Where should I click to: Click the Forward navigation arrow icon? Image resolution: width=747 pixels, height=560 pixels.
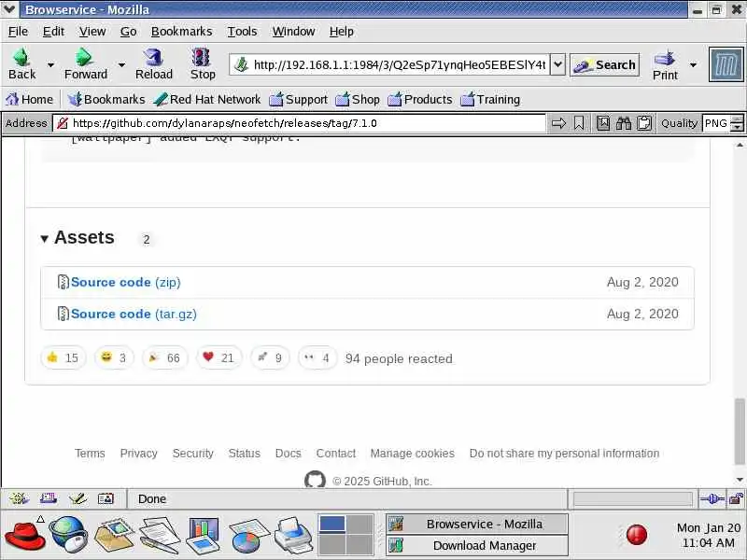tap(84, 57)
